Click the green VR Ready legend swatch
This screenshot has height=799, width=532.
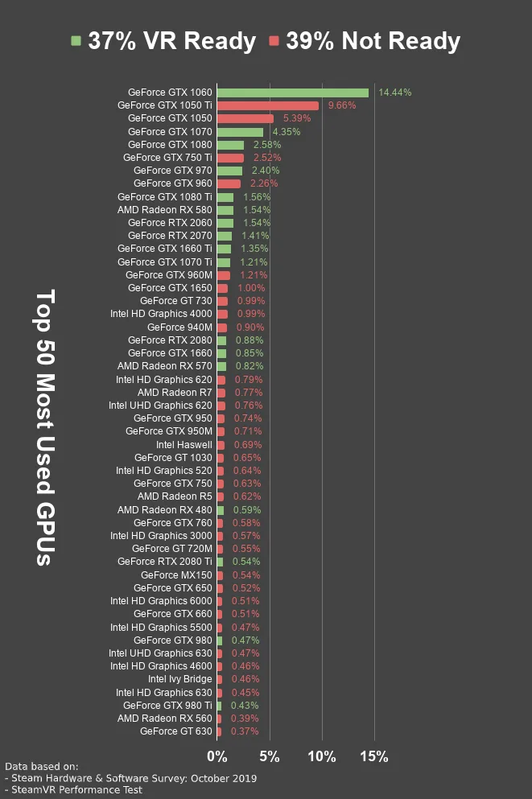pos(76,41)
